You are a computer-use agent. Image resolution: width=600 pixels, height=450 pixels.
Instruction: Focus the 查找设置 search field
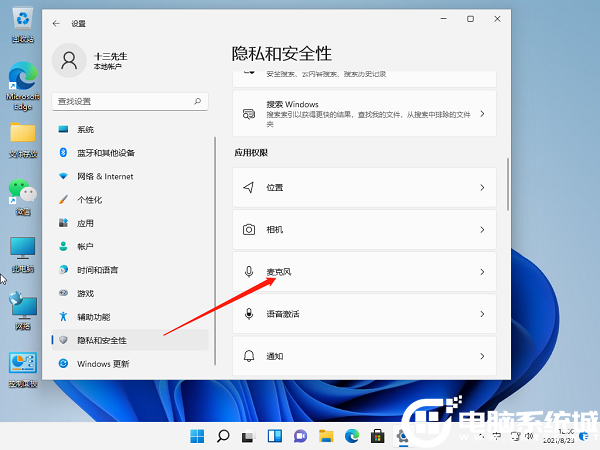[x=130, y=101]
